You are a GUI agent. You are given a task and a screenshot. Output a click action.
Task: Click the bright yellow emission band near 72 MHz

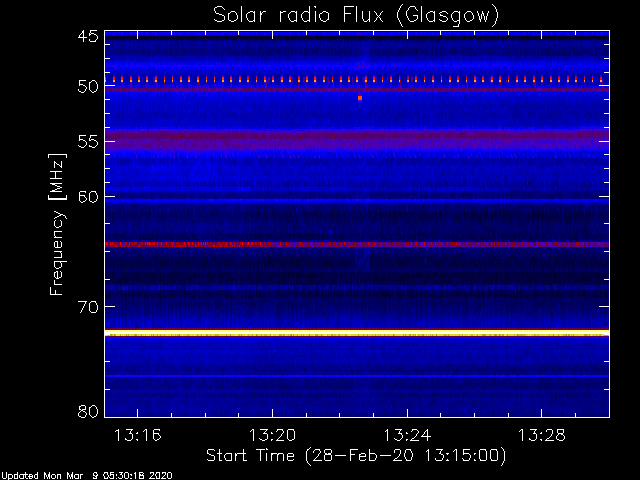click(x=357, y=333)
